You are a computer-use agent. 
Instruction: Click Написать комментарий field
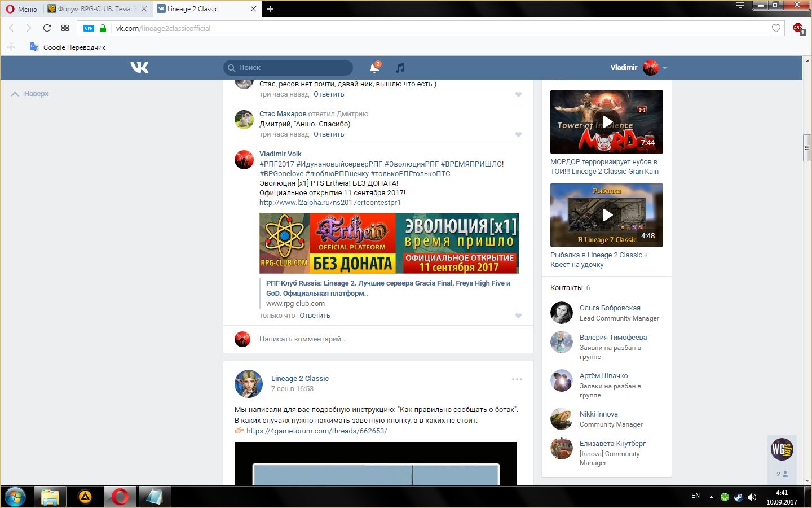click(390, 339)
